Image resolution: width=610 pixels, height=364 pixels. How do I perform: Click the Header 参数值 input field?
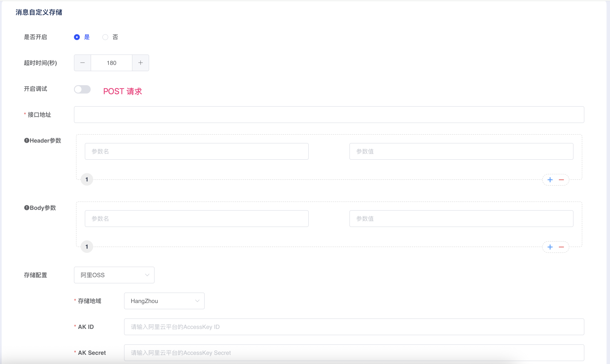461,151
